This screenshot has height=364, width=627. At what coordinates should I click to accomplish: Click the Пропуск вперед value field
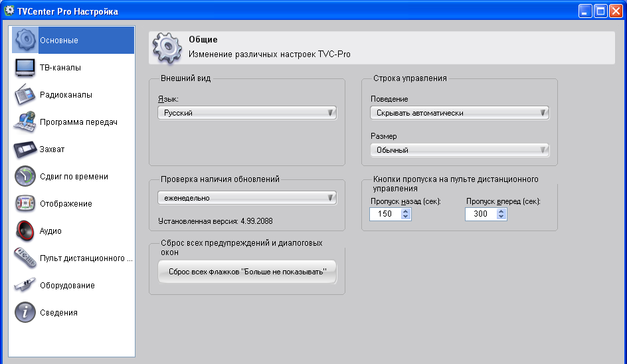[x=481, y=214]
